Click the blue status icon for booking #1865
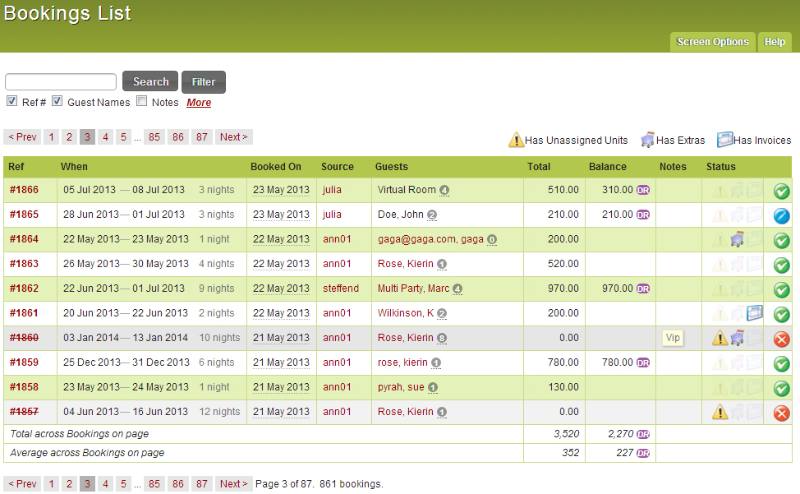 click(x=781, y=215)
